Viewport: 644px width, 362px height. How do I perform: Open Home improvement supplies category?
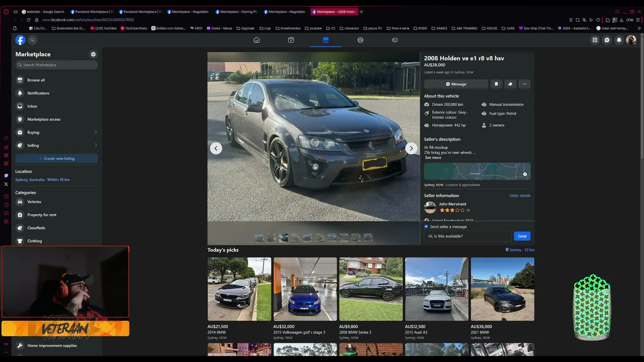(56, 345)
